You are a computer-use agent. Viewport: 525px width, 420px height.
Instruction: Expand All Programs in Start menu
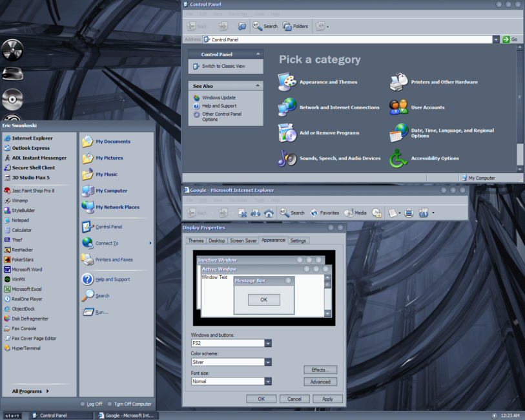coord(30,391)
